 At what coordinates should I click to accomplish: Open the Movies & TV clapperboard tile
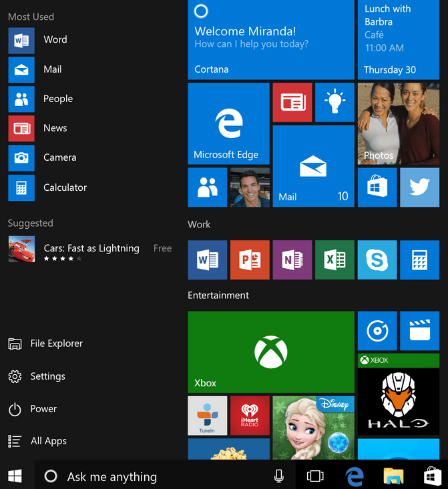coord(419,331)
